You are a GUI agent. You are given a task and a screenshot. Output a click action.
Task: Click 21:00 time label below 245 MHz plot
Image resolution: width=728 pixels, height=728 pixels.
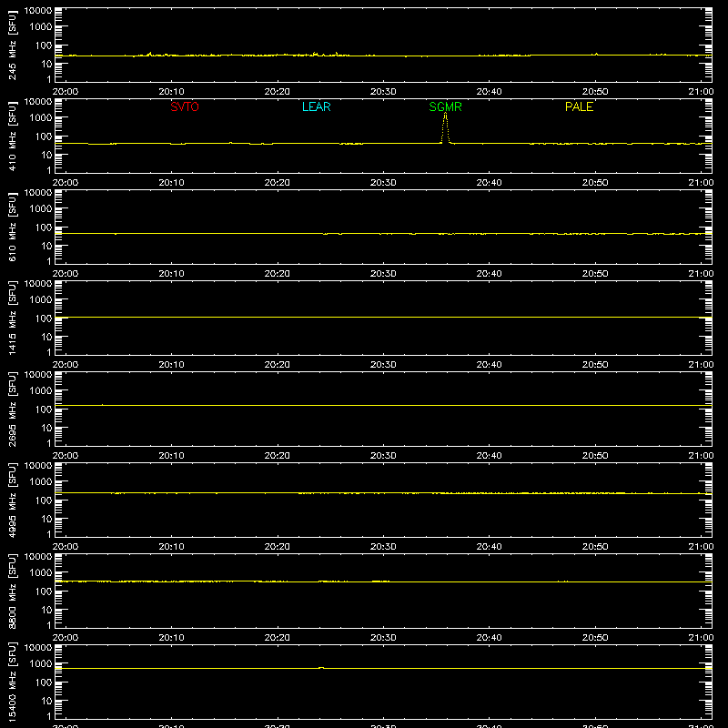[701, 92]
